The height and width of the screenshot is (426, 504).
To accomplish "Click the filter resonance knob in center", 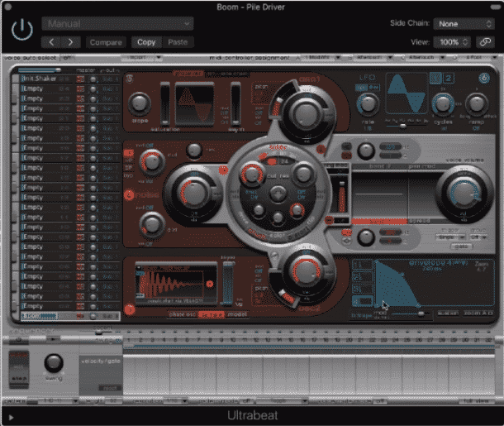I will (x=302, y=174).
